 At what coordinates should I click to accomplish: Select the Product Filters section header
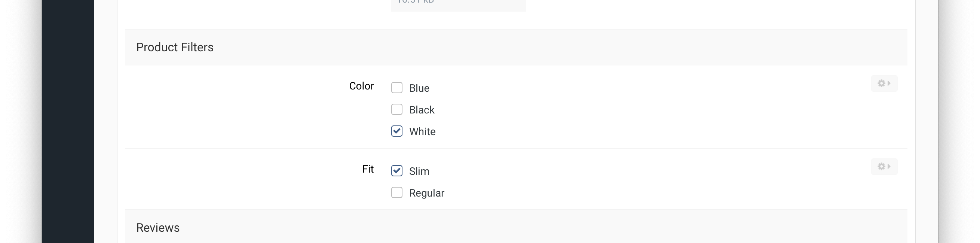click(x=175, y=47)
